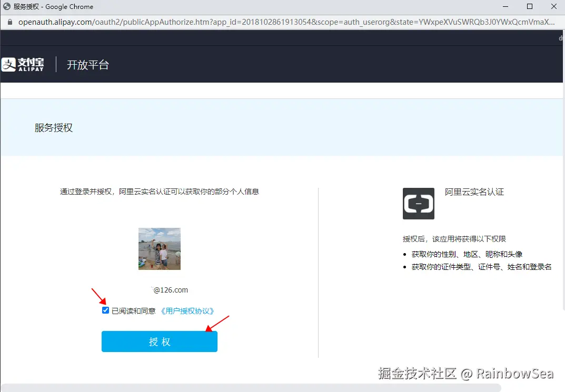Click the vertical scrollbar on right edge
Screen dimensions: 565x392
click(x=564, y=171)
